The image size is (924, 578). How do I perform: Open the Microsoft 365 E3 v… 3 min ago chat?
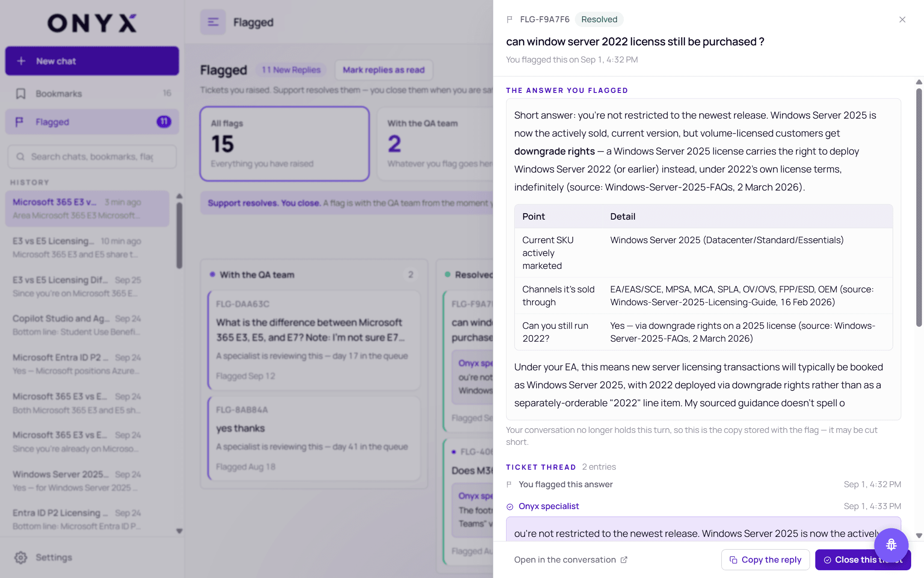[87, 209]
